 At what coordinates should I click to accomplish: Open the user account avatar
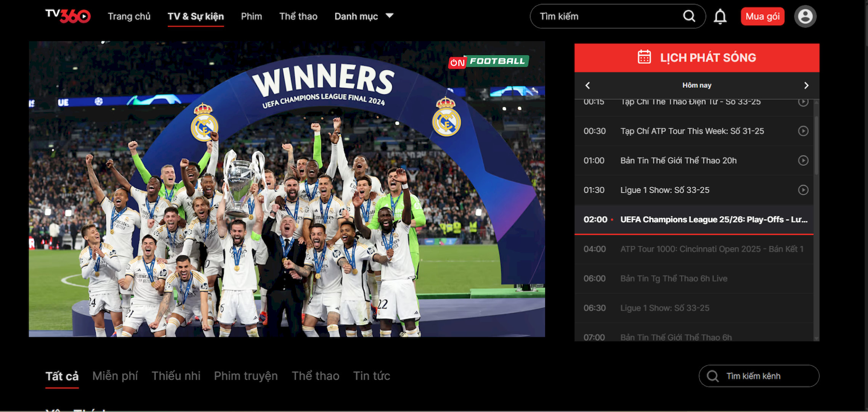(805, 16)
